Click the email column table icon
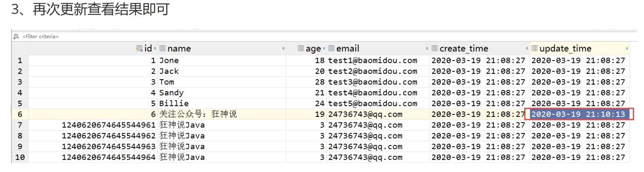Screen dimensions: 644x172 pyautogui.click(x=331, y=48)
